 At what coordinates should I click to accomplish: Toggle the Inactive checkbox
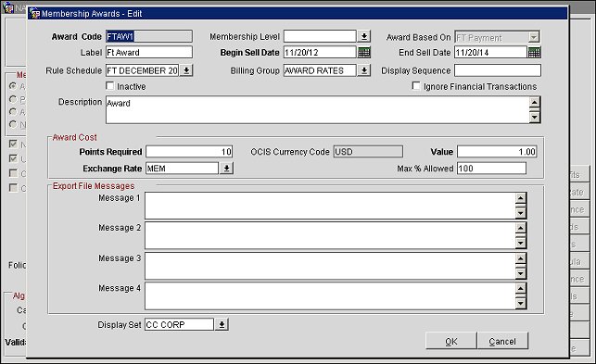(x=110, y=86)
